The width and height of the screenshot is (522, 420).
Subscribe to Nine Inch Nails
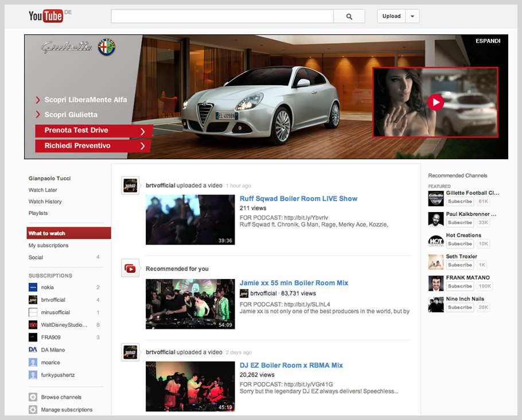coord(459,308)
